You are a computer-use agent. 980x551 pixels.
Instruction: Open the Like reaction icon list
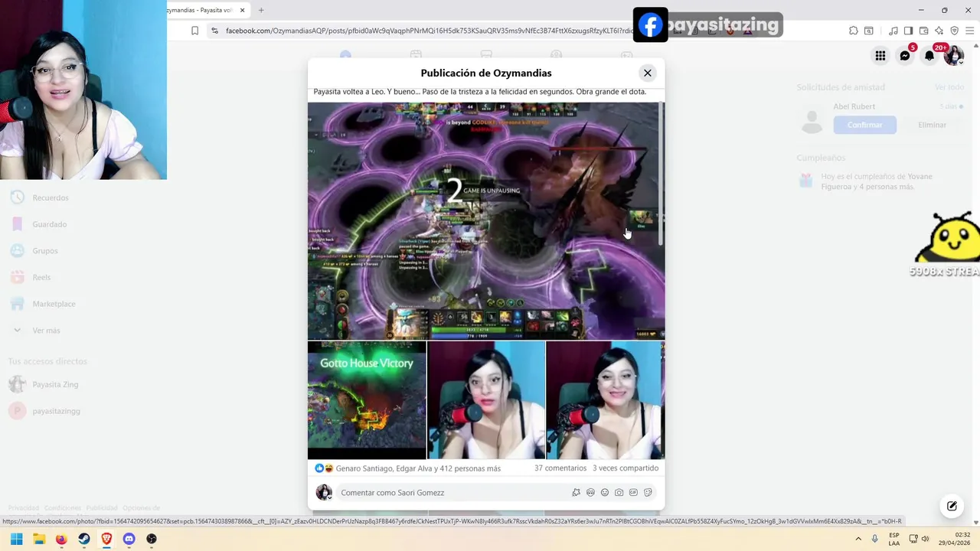pos(319,468)
